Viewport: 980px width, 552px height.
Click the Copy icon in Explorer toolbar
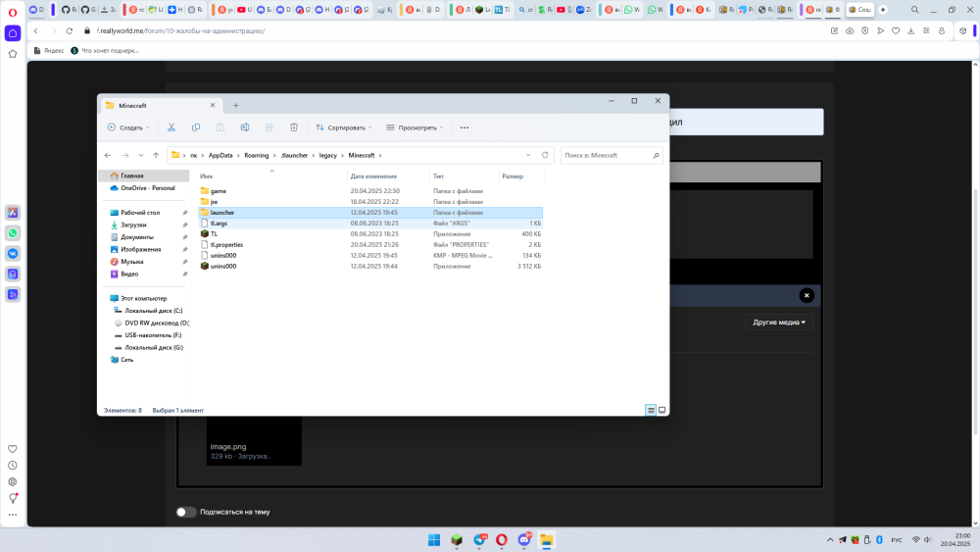point(196,127)
